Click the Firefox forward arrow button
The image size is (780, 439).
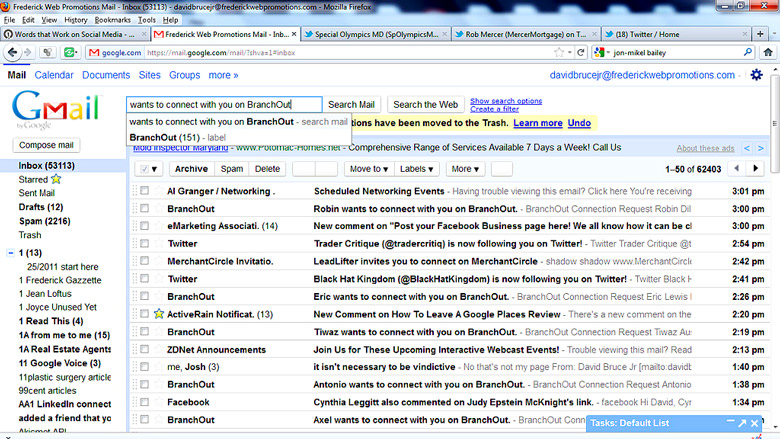tap(28, 52)
